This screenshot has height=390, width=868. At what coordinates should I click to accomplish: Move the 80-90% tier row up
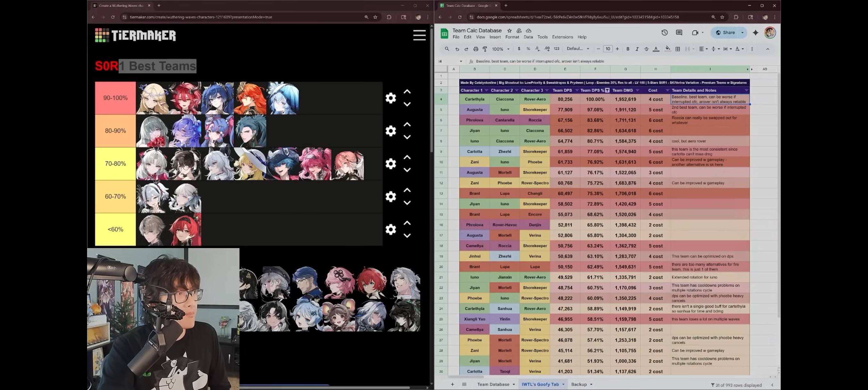[407, 124]
